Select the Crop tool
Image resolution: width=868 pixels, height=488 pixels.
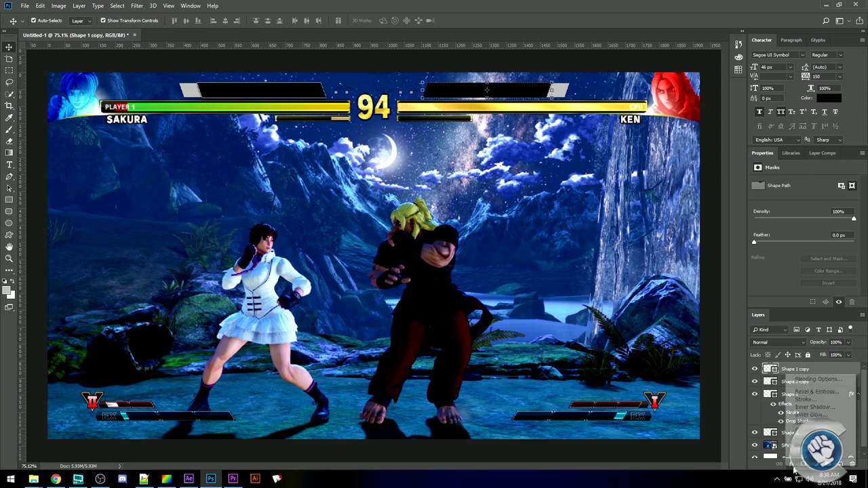(x=9, y=106)
